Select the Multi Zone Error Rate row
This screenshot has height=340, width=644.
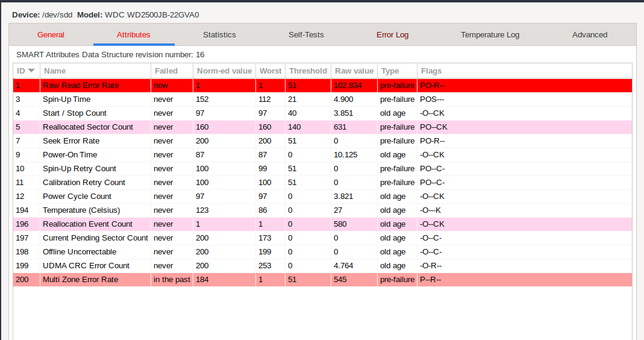click(x=322, y=280)
